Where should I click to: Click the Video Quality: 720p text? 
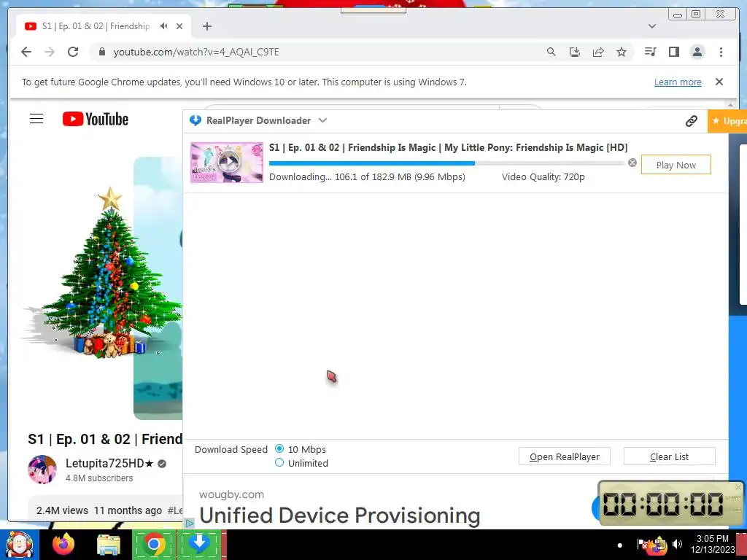pos(543,177)
